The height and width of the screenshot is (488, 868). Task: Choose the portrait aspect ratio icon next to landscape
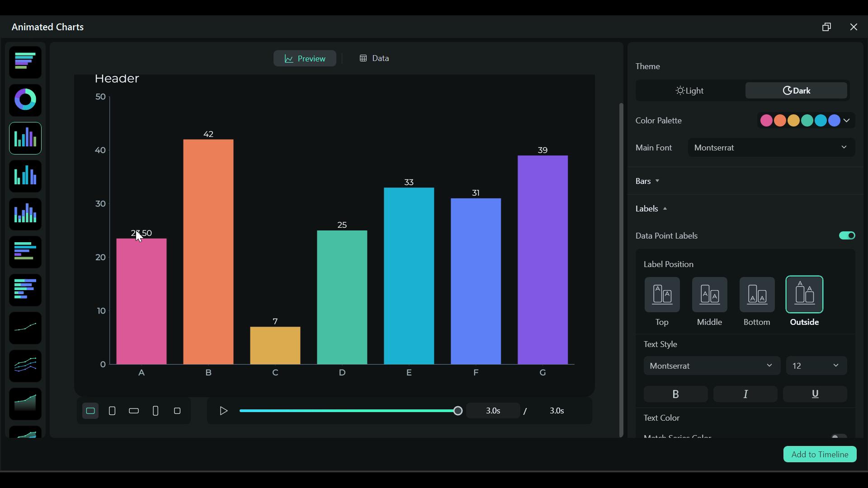click(112, 411)
